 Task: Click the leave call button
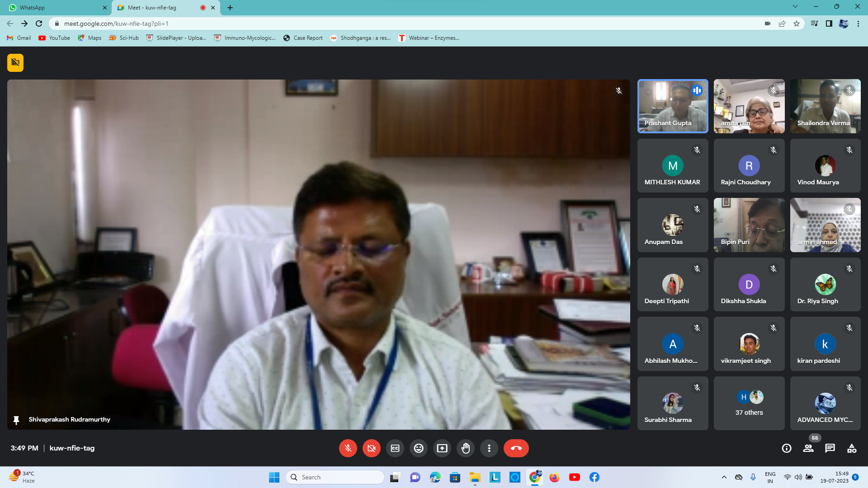tap(516, 448)
